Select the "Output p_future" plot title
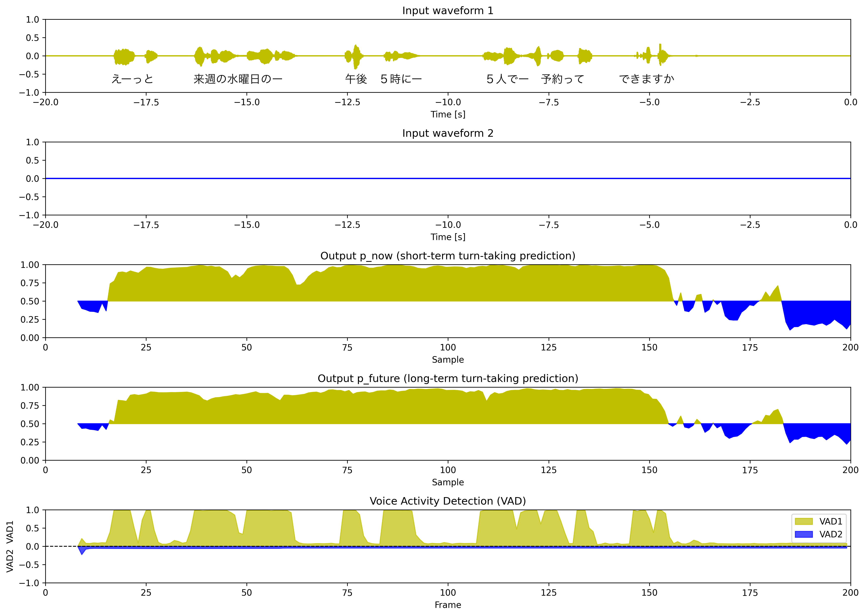 coord(448,379)
